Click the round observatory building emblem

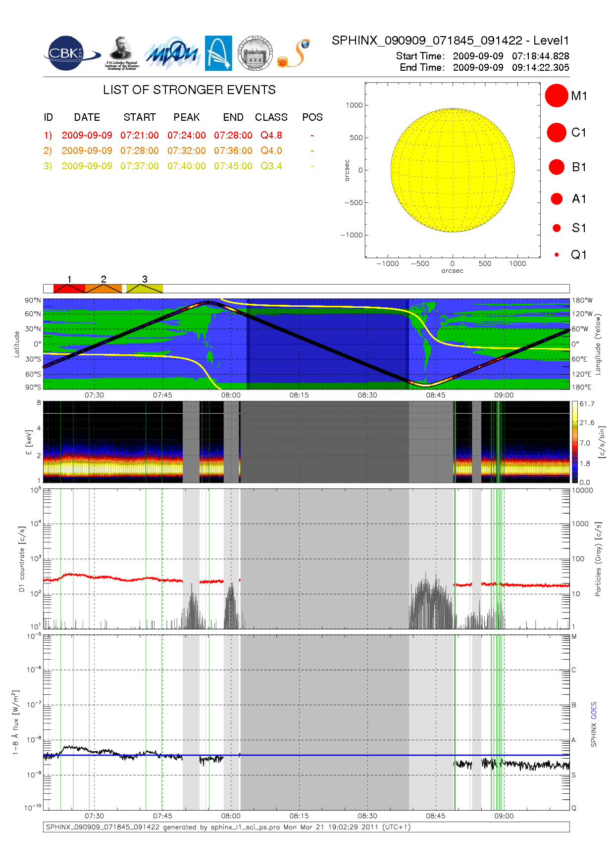255,53
